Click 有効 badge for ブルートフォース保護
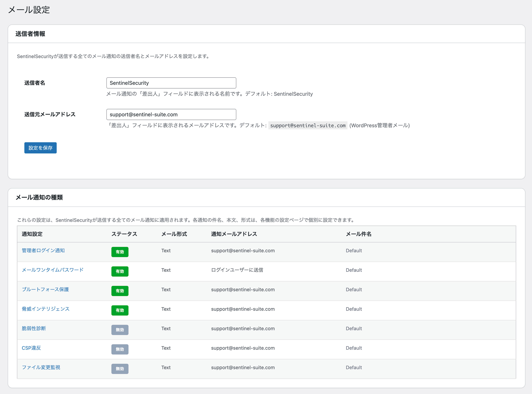 120,291
